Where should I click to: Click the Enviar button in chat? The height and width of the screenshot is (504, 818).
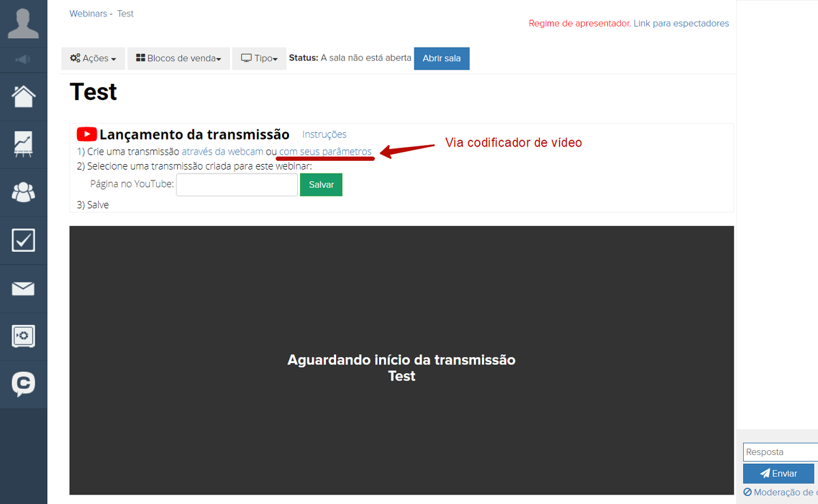click(x=778, y=473)
